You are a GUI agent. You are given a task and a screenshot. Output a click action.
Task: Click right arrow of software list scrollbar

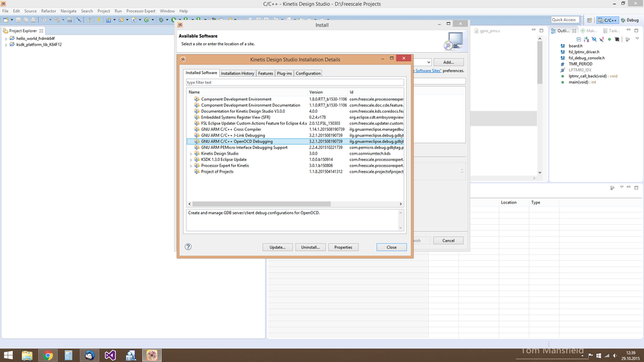401,204
